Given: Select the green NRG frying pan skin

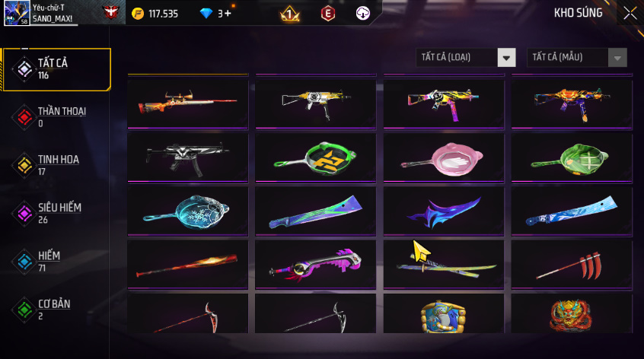Looking at the screenshot, I should (315, 157).
